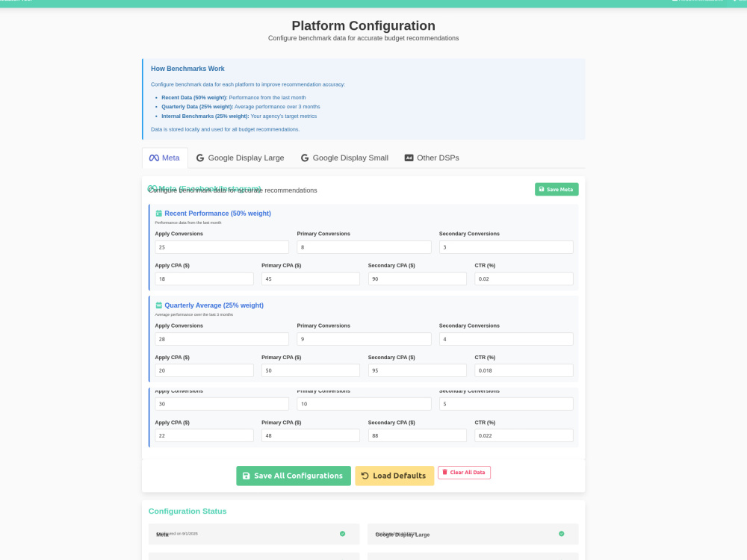Click the Configuration Status heading
The image size is (747, 560).
pyautogui.click(x=187, y=511)
